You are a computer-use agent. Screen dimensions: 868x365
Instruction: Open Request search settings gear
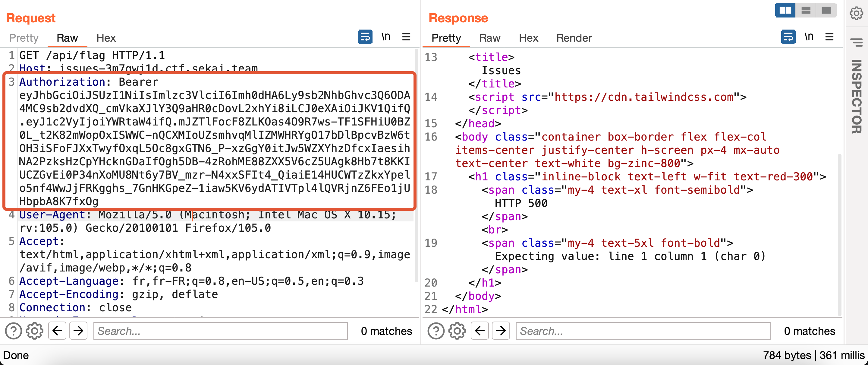click(x=35, y=331)
